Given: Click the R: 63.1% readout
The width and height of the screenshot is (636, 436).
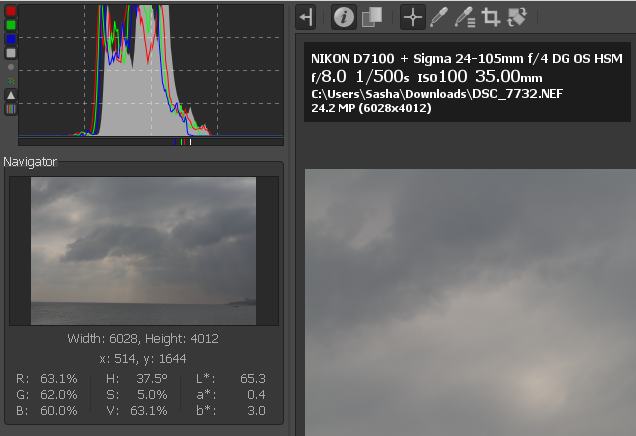Looking at the screenshot, I should [47, 378].
